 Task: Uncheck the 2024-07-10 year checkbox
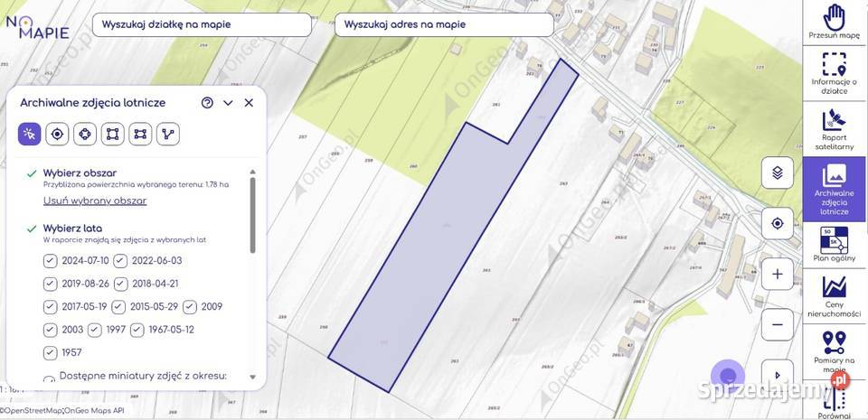pos(51,261)
